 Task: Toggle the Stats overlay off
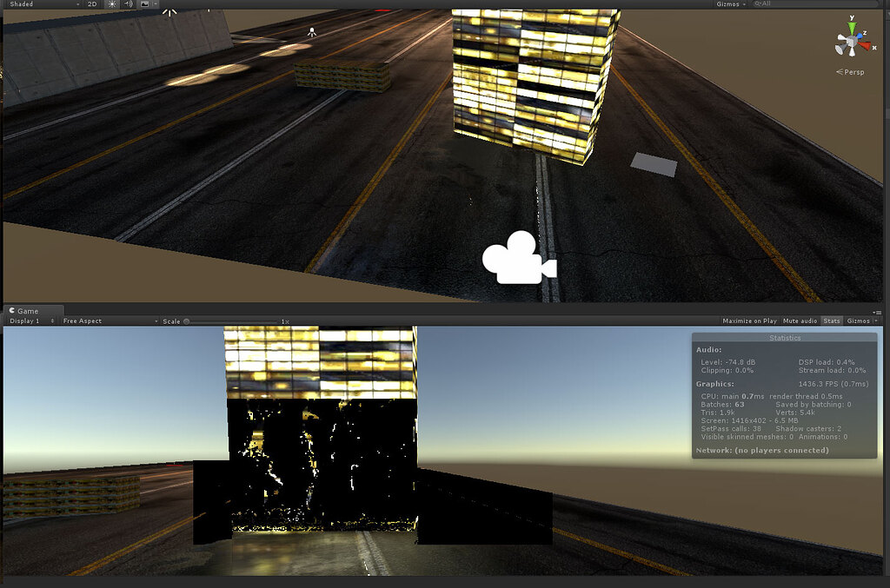pyautogui.click(x=831, y=320)
